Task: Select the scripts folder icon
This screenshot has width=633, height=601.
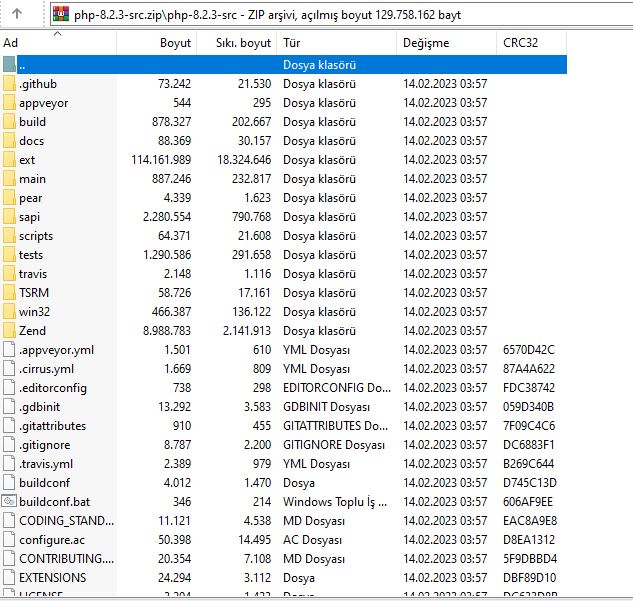Action: pyautogui.click(x=9, y=236)
